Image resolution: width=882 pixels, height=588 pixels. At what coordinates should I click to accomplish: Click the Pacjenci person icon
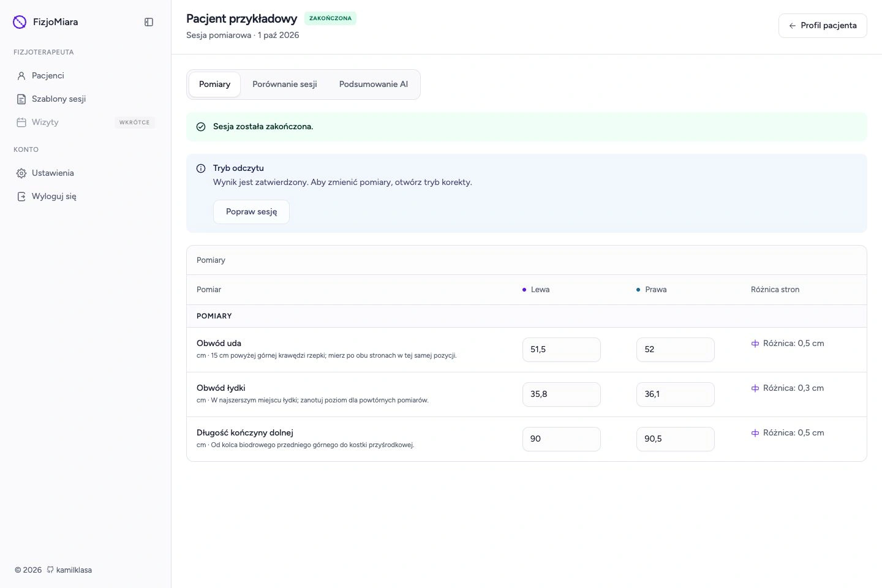click(21, 76)
